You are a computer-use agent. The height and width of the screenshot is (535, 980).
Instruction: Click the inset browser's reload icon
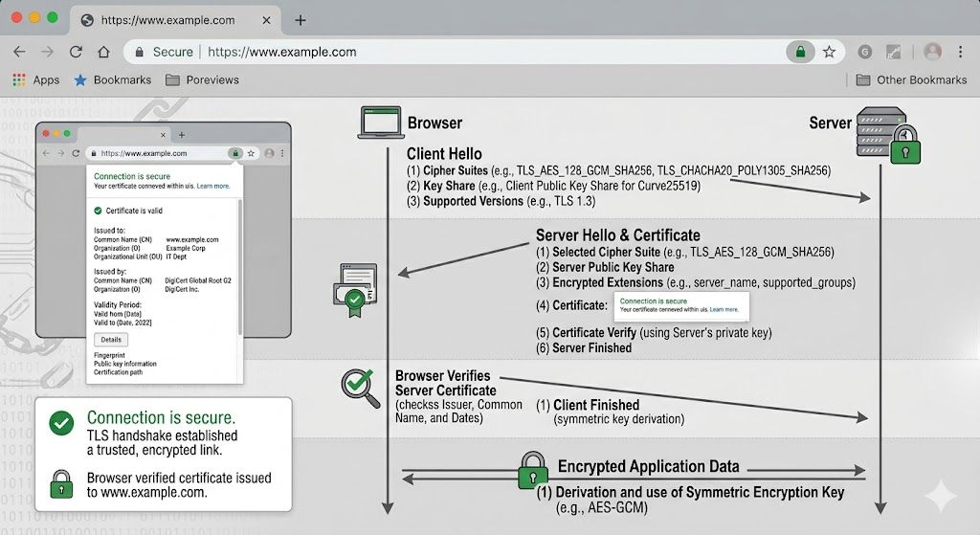(76, 153)
